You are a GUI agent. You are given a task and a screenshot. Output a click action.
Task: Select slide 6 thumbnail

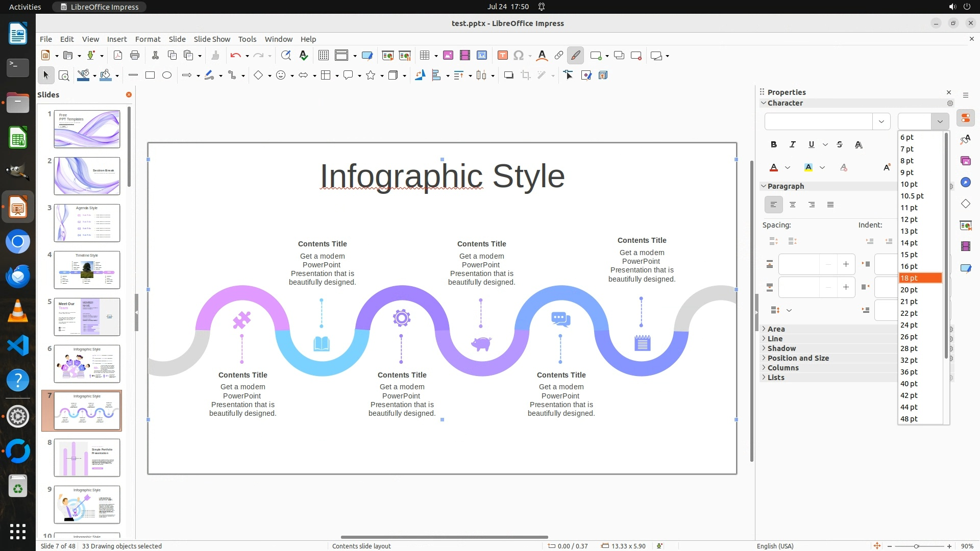click(87, 364)
